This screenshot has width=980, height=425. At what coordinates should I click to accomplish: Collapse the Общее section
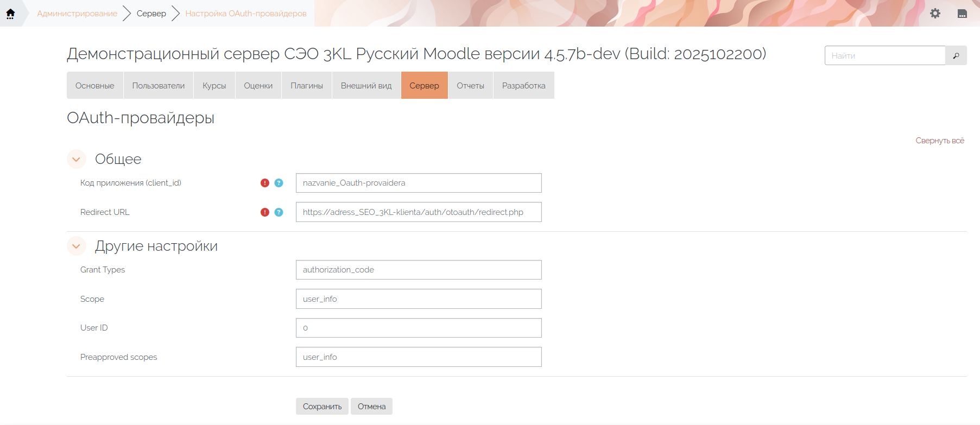77,159
